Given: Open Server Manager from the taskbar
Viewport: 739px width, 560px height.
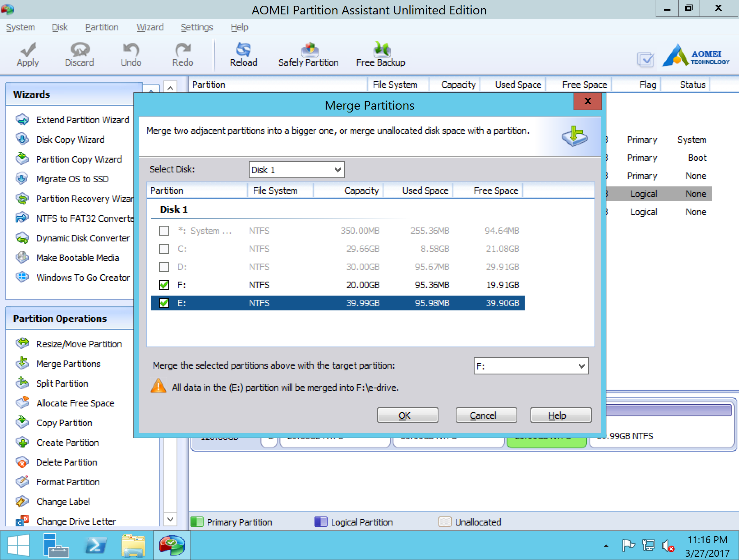Looking at the screenshot, I should tap(56, 546).
